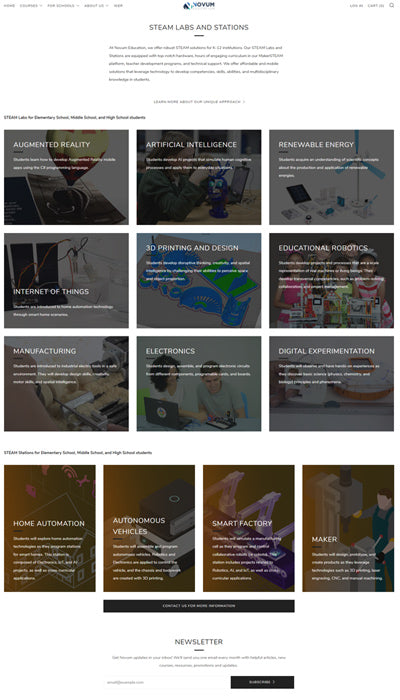Image resolution: width=400 pixels, height=700 pixels.
Task: Open the Educational Robotics tile
Action: tap(331, 280)
